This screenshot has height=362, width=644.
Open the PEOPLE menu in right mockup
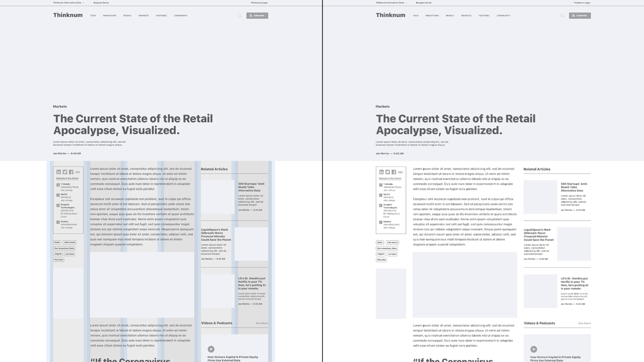[450, 15]
